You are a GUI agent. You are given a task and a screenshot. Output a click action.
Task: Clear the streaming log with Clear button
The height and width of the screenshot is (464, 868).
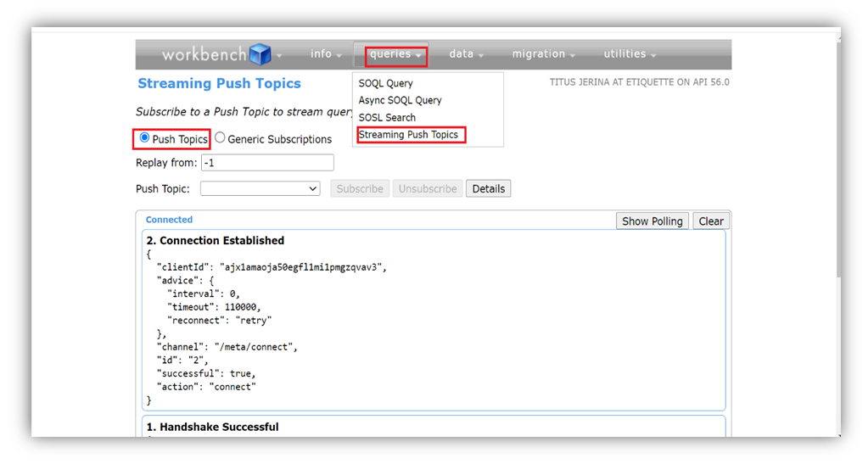pos(711,221)
